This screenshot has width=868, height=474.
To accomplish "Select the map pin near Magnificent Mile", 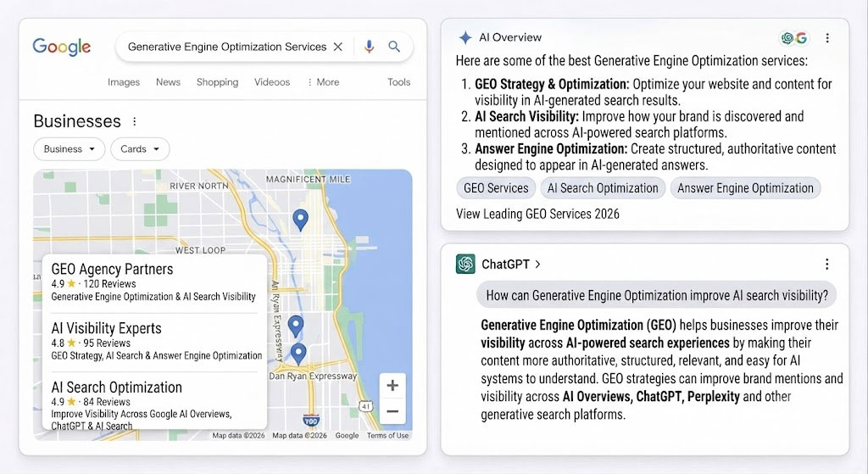I will 300,220.
